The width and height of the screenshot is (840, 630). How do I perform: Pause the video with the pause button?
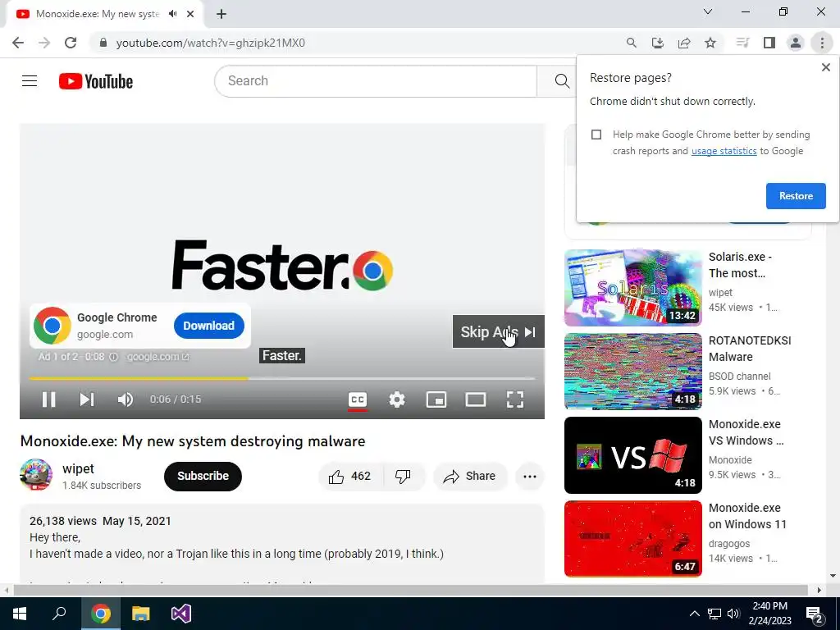[x=48, y=399]
